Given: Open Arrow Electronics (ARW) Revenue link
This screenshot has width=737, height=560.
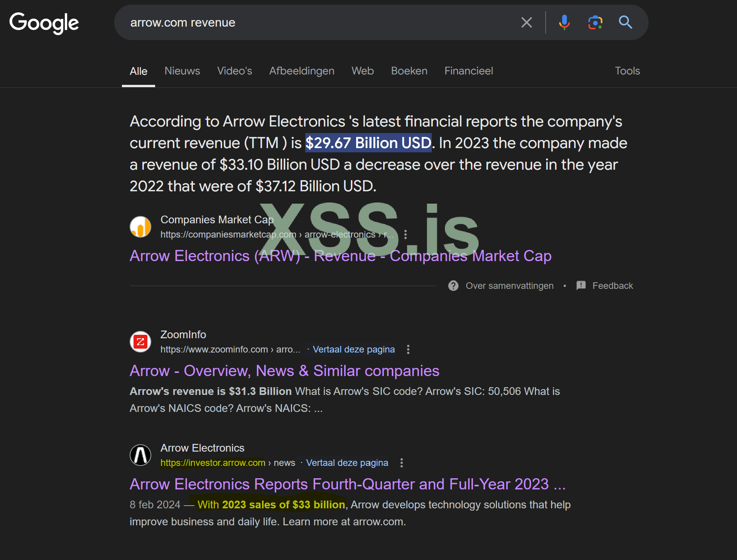Looking at the screenshot, I should 340,256.
